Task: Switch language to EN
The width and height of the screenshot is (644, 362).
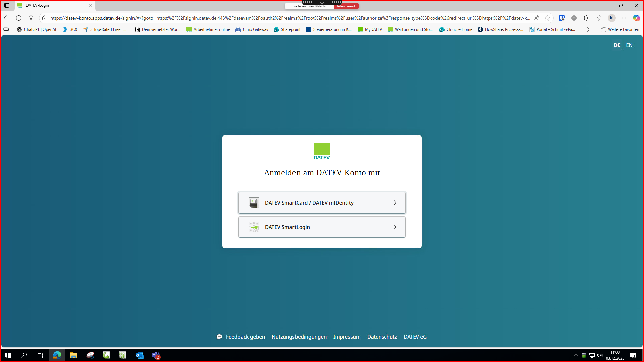Action: click(629, 45)
